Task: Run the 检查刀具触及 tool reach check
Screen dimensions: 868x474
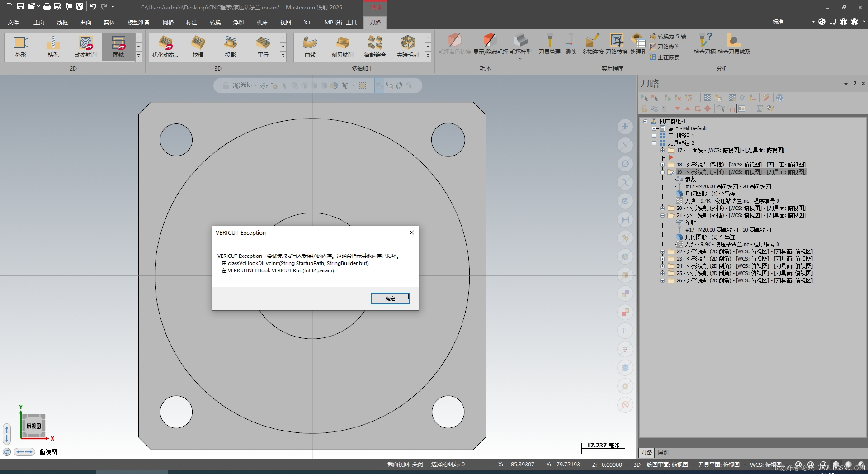Action: [x=734, y=44]
